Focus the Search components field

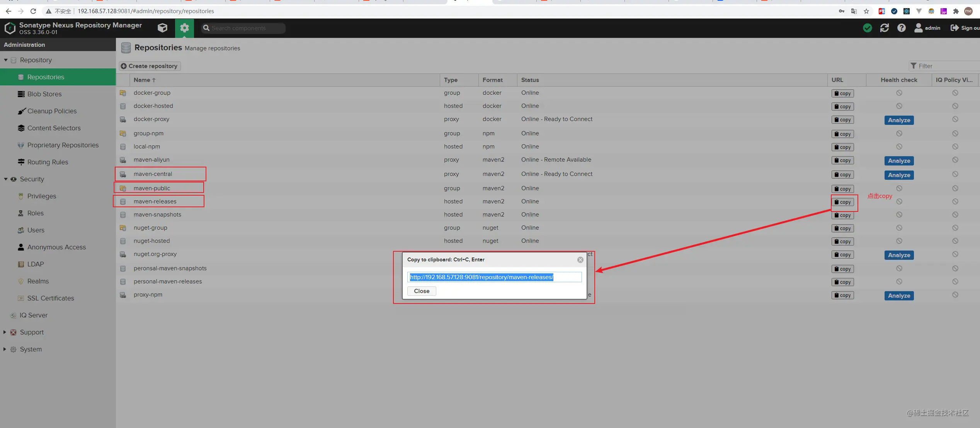pos(243,28)
